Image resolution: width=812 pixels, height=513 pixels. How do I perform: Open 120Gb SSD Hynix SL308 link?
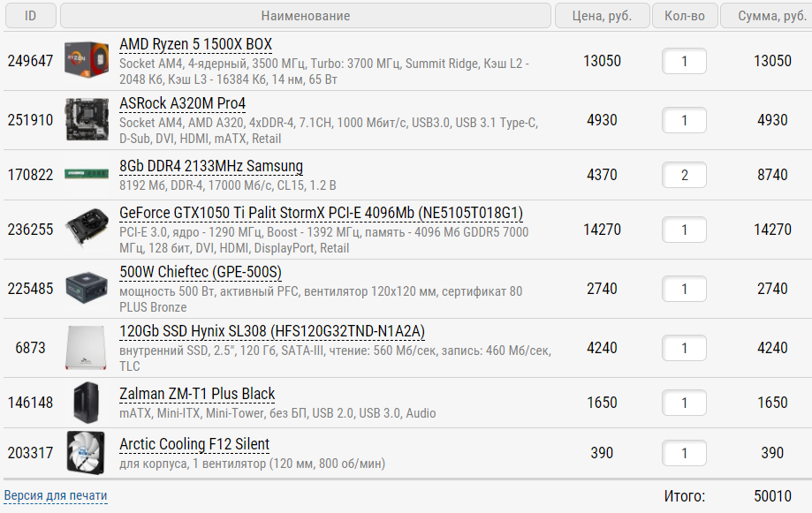pos(272,331)
